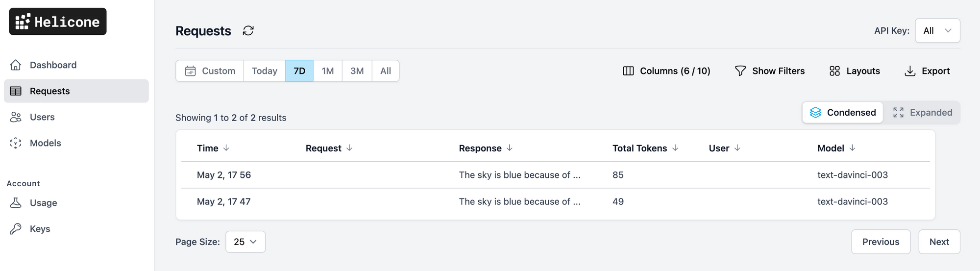980x271 pixels.
Task: Open the Page Size dropdown
Action: click(x=245, y=242)
